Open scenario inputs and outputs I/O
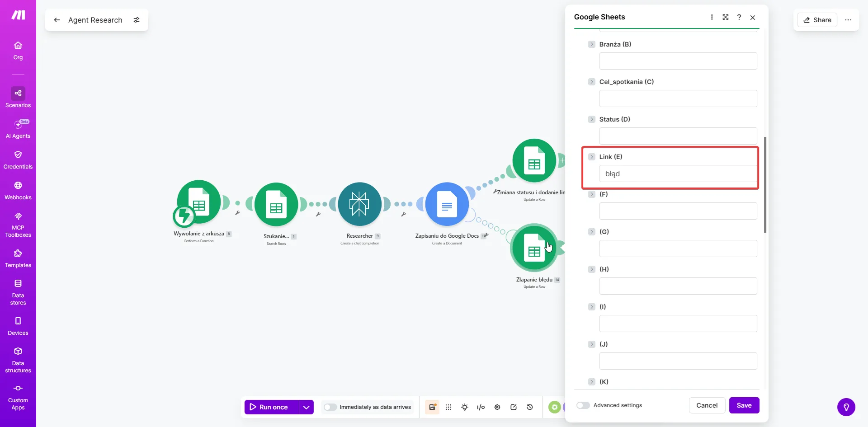Viewport: 868px width, 427px height. [x=481, y=407]
